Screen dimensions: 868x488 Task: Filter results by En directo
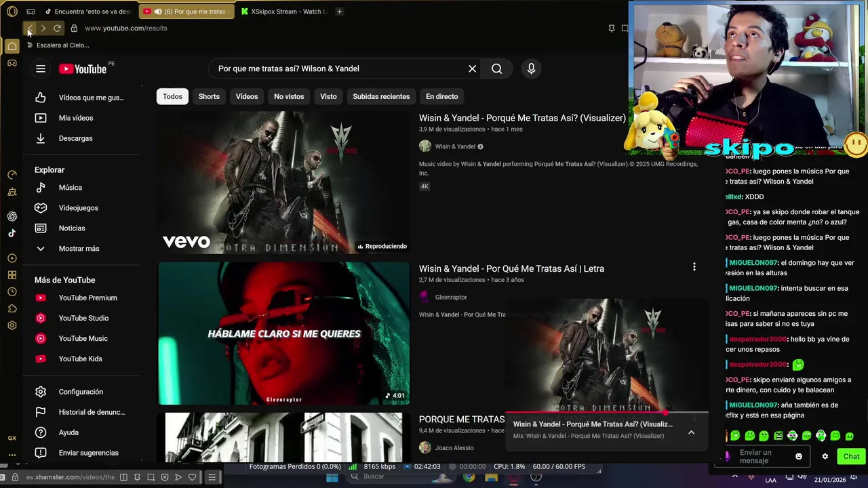pos(441,96)
